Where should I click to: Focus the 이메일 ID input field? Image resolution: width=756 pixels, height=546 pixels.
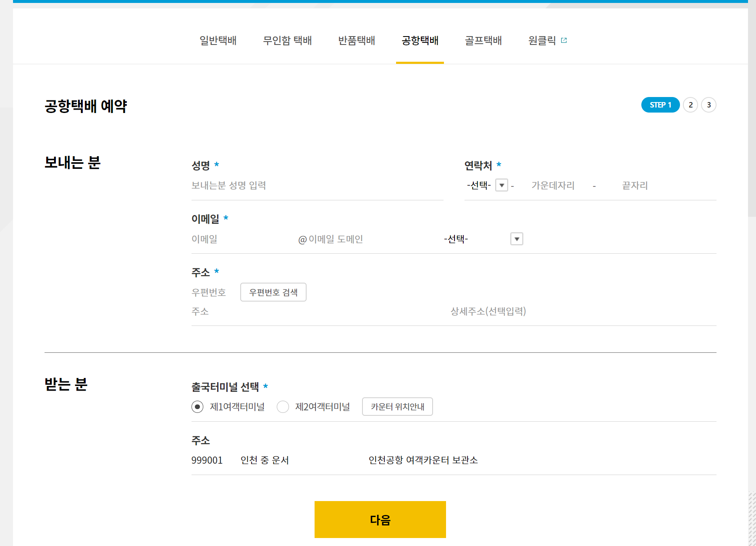[x=243, y=239]
